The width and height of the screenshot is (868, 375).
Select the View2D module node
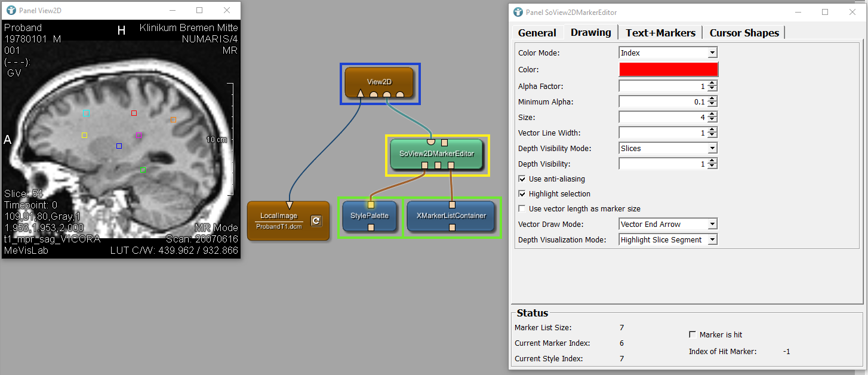coord(378,81)
